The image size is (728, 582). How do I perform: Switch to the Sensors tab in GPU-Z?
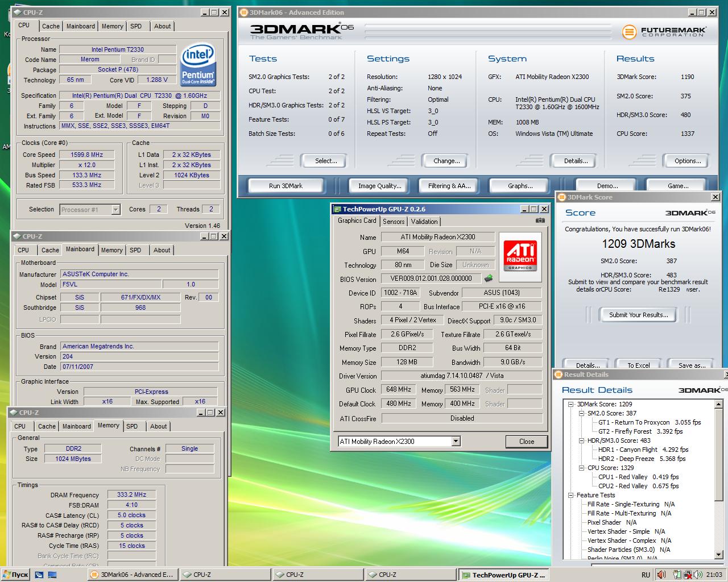[394, 222]
